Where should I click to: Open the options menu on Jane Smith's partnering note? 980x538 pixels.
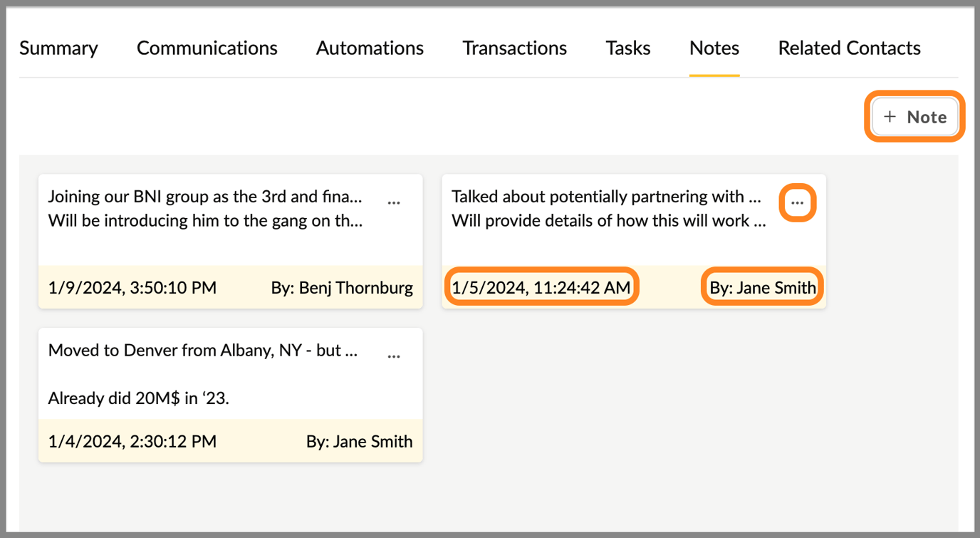point(797,202)
